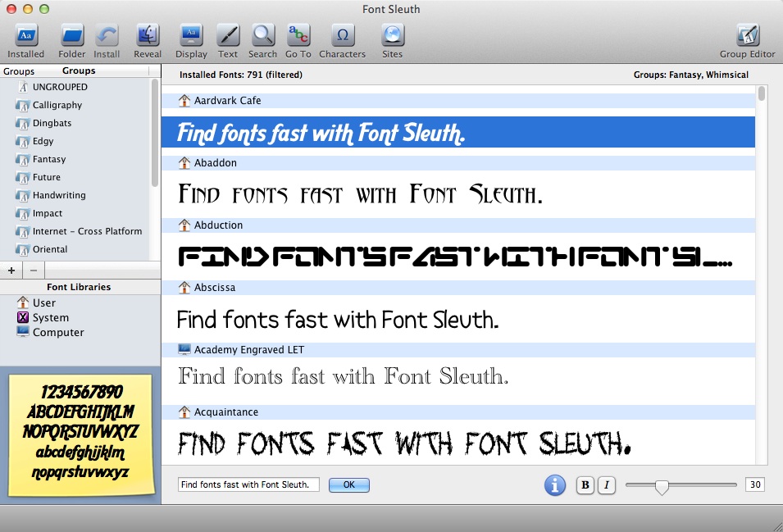Select the Text tool icon

(x=227, y=37)
